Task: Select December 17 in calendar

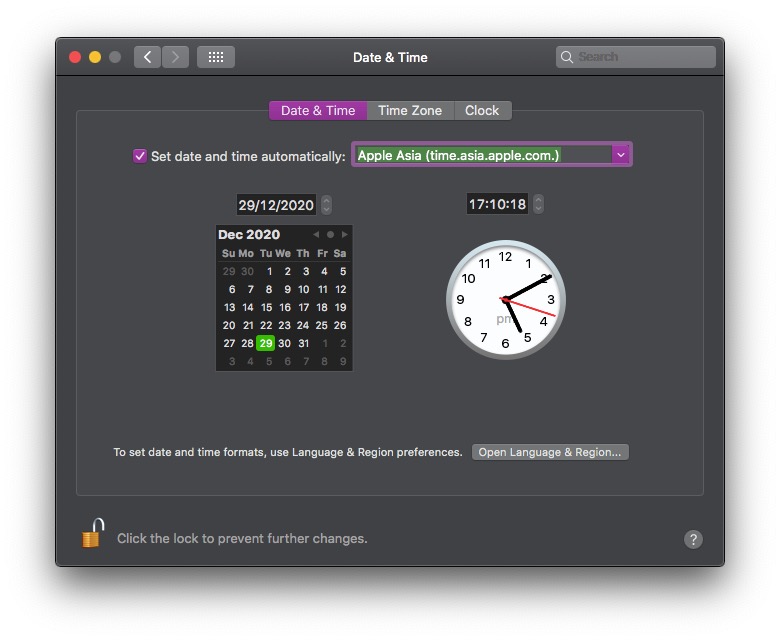Action: [303, 307]
